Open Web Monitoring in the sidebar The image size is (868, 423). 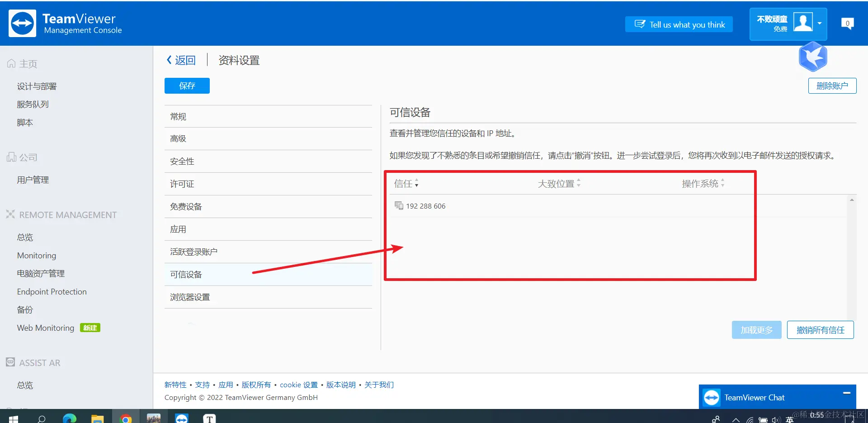coord(46,328)
